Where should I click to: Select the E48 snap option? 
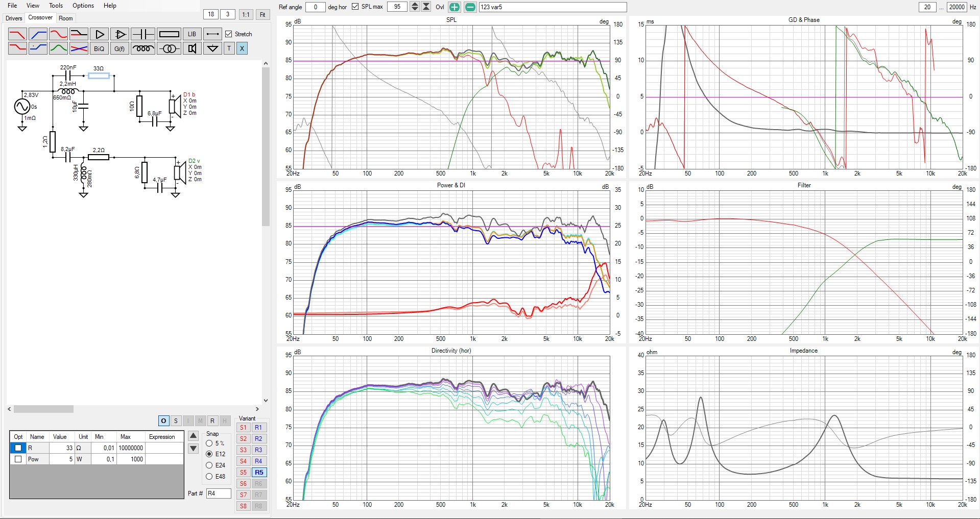(x=209, y=476)
